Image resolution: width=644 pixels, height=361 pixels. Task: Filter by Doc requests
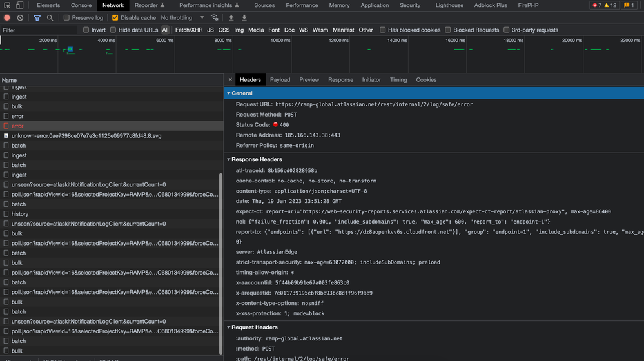click(289, 30)
